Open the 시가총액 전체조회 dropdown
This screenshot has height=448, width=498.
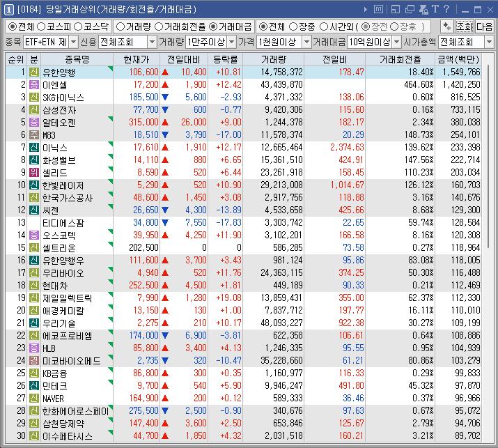[489, 42]
